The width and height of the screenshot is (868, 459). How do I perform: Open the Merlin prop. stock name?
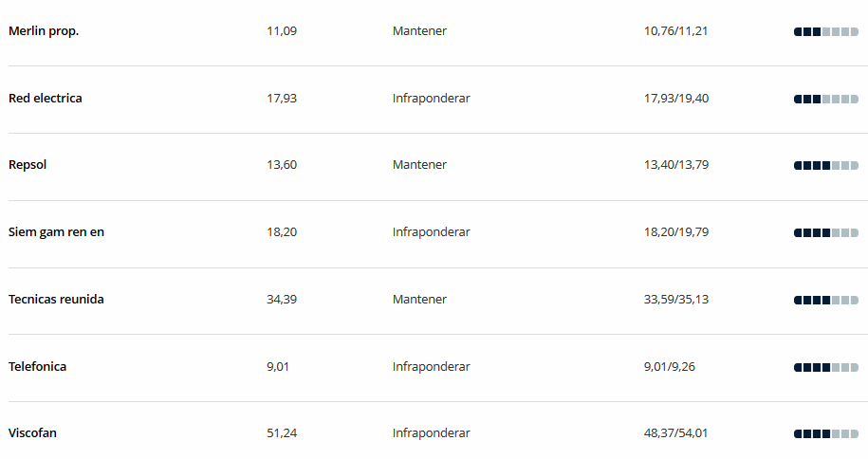(44, 31)
